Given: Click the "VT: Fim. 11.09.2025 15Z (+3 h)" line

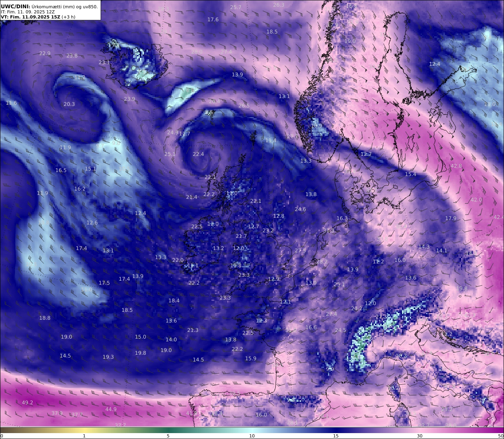Looking at the screenshot, I should pos(38,17).
